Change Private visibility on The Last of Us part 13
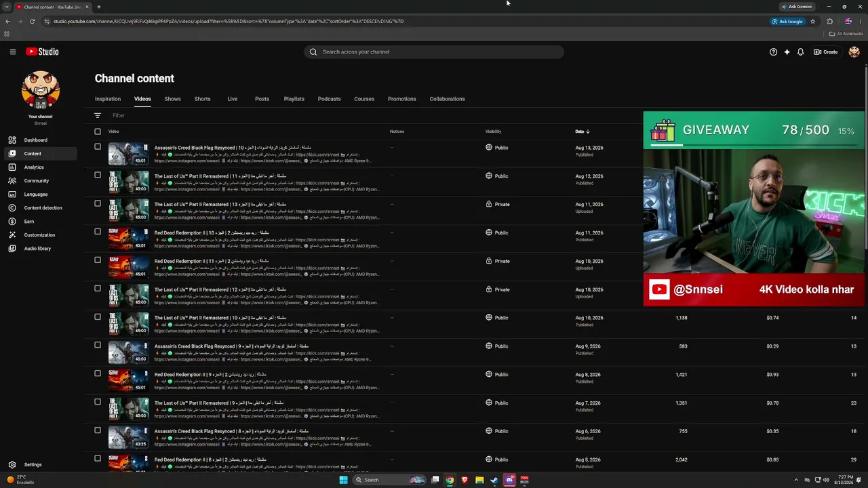The width and height of the screenshot is (868, 488). (x=498, y=205)
